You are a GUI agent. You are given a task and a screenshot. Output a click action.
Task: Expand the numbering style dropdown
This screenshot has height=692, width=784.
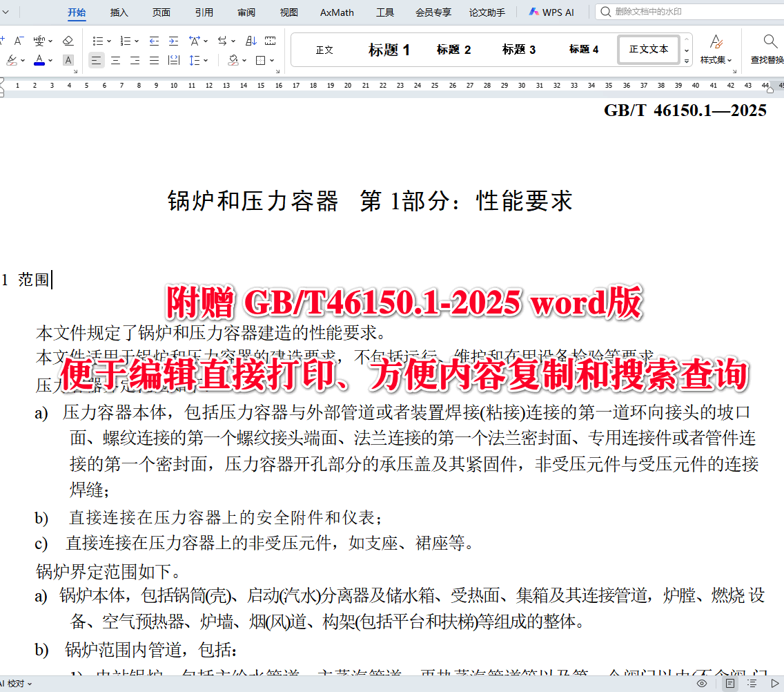pyautogui.click(x=137, y=41)
